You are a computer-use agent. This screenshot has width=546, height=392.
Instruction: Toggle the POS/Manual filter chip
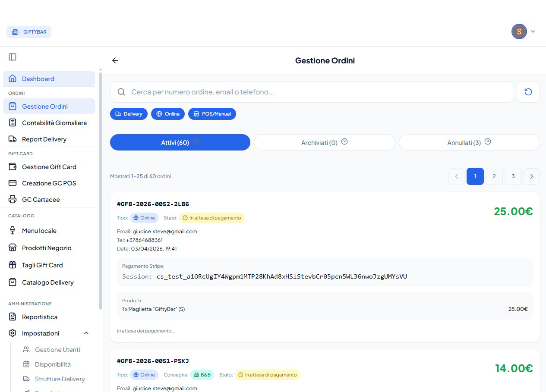click(212, 114)
